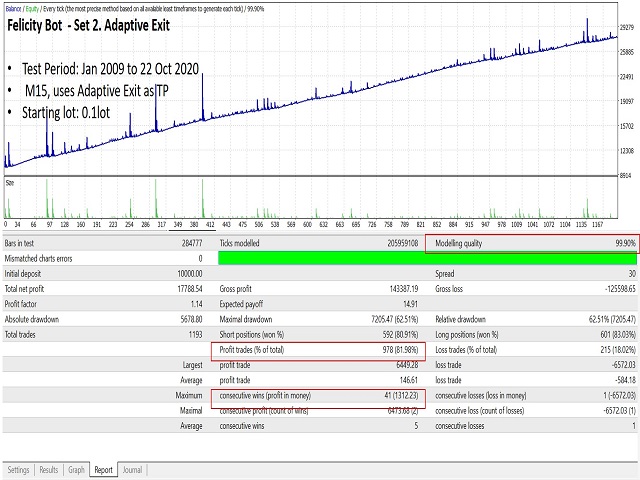Click the 'Felicity Bot - Set 2. Adaptive Exit' title
This screenshot has width=640, height=480.
(88, 25)
